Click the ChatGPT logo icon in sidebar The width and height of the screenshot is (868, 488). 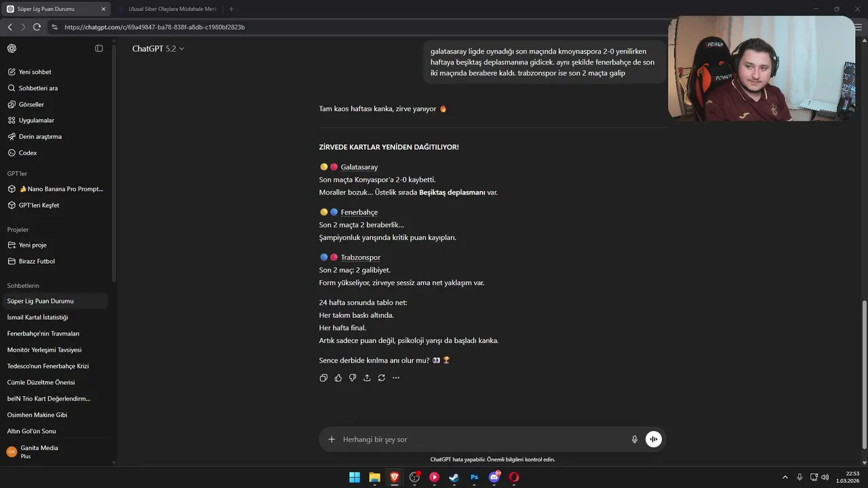(x=12, y=49)
